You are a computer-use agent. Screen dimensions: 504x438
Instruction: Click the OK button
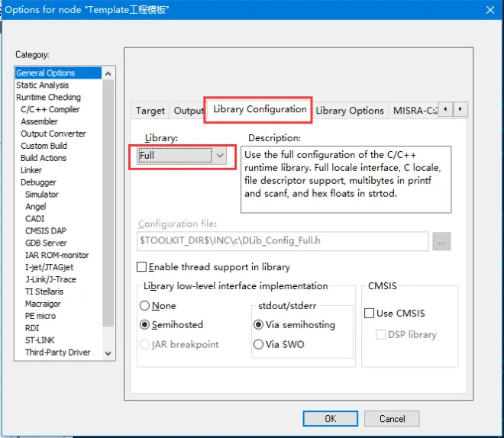[x=330, y=419]
